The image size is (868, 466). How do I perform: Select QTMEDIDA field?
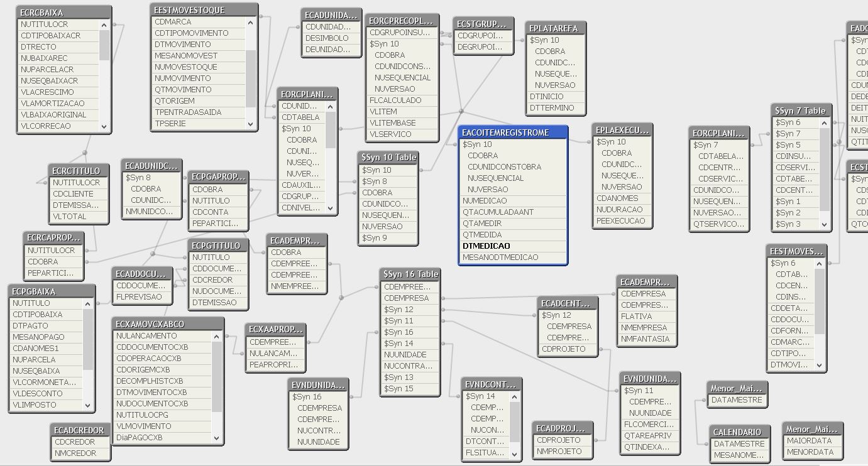[x=513, y=235]
